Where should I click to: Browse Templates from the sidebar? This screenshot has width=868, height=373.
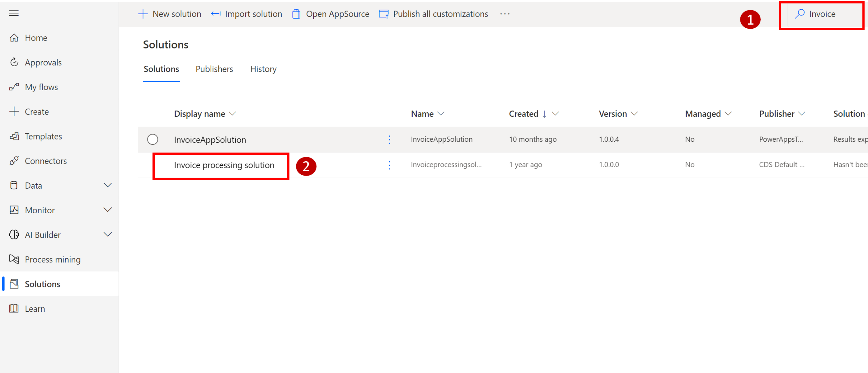coord(45,136)
